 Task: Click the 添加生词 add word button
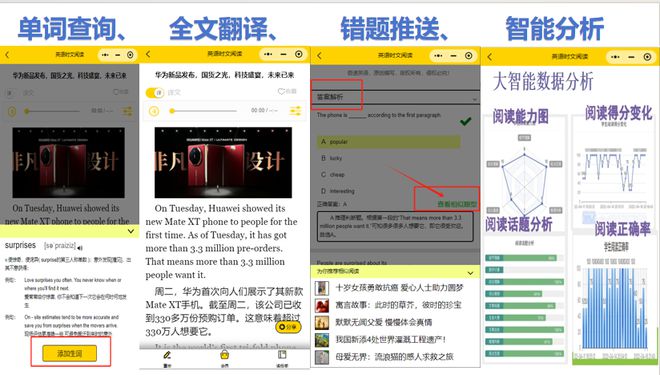[69, 354]
